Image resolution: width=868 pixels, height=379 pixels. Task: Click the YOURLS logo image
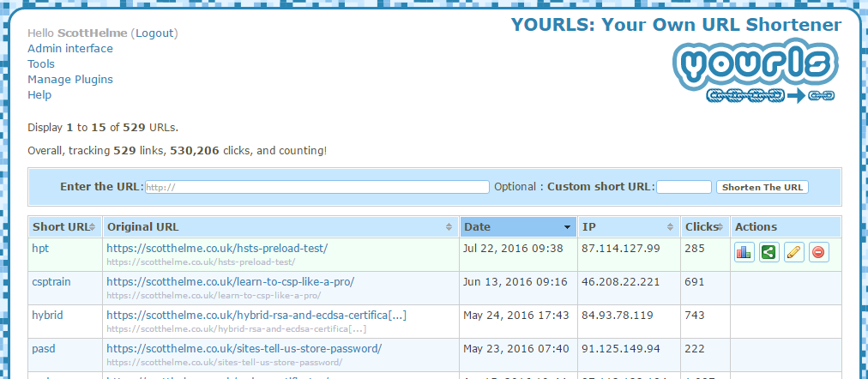pyautogui.click(x=756, y=71)
